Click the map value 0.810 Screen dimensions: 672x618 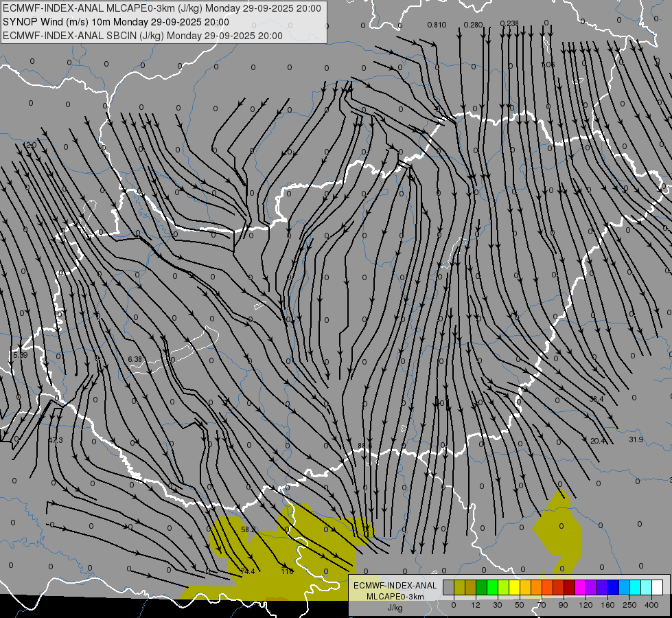(437, 25)
